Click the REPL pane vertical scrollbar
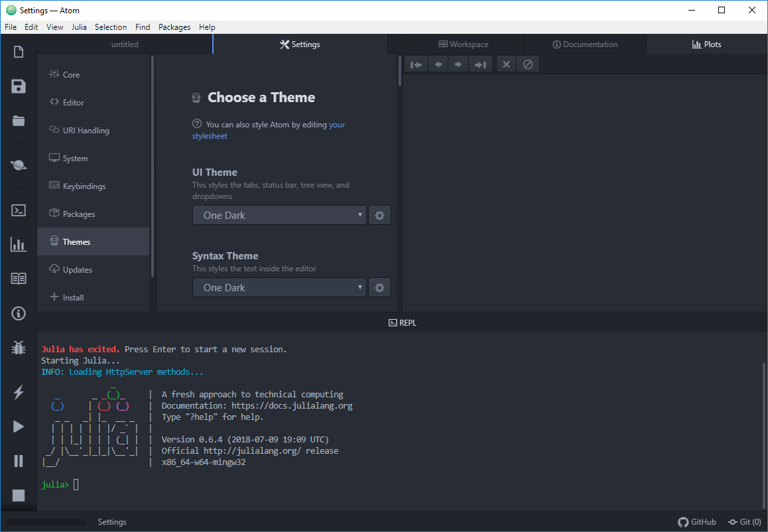This screenshot has height=532, width=768. tap(764, 431)
